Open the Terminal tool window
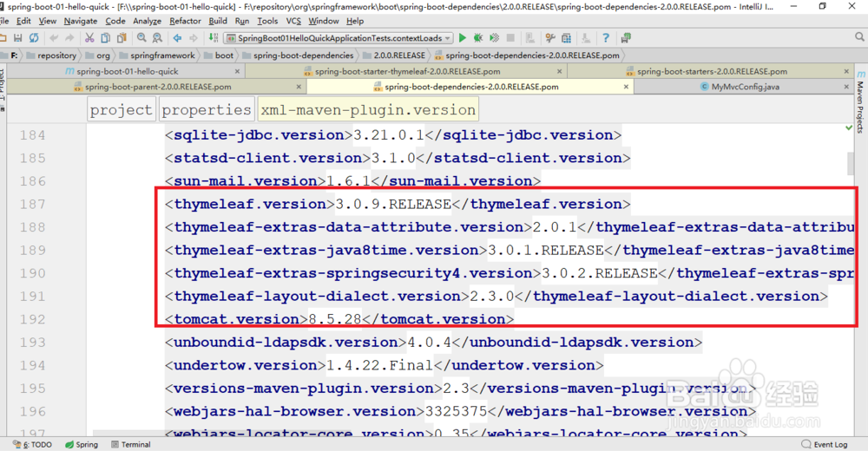 (x=131, y=444)
